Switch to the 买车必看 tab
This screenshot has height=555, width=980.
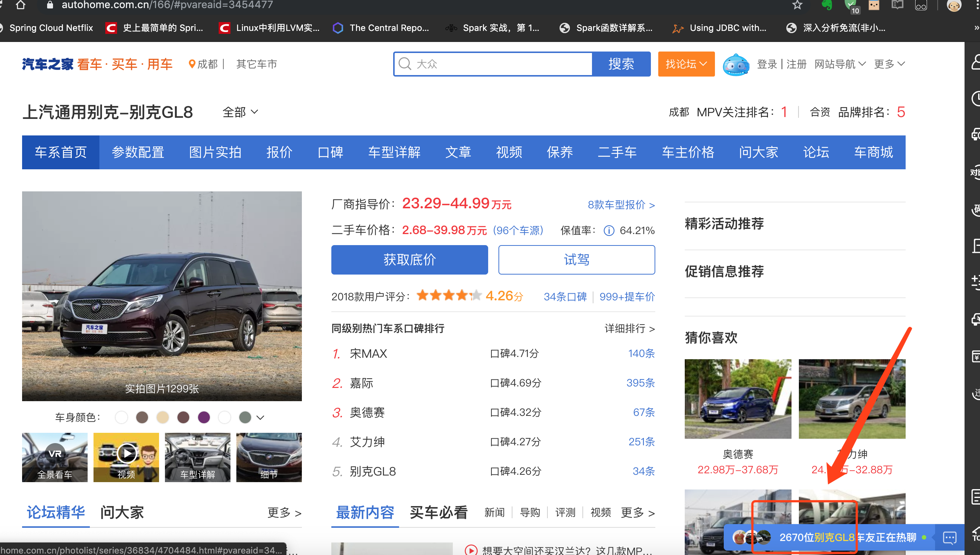439,513
